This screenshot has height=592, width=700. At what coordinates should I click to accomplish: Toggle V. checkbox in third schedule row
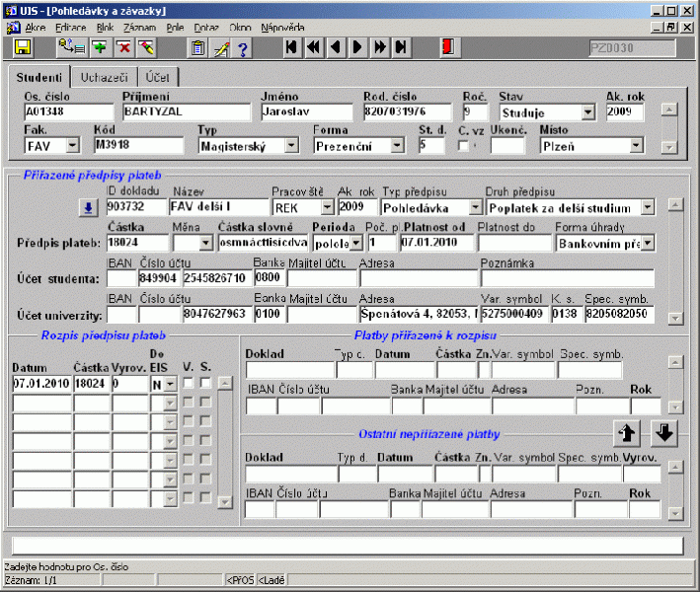[x=189, y=420]
